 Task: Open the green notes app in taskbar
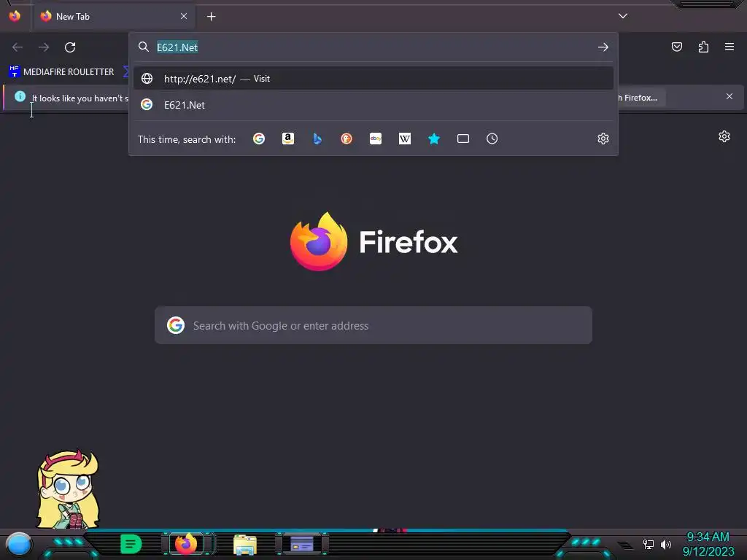click(131, 544)
